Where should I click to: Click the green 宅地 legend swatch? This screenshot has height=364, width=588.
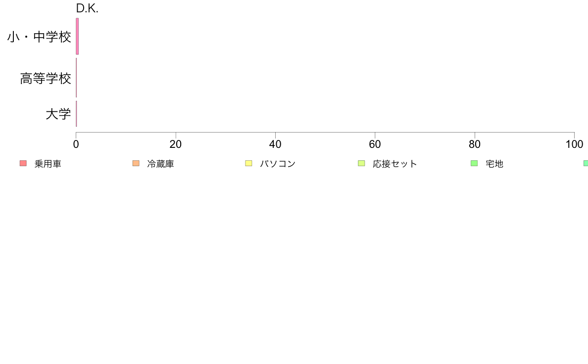click(474, 163)
